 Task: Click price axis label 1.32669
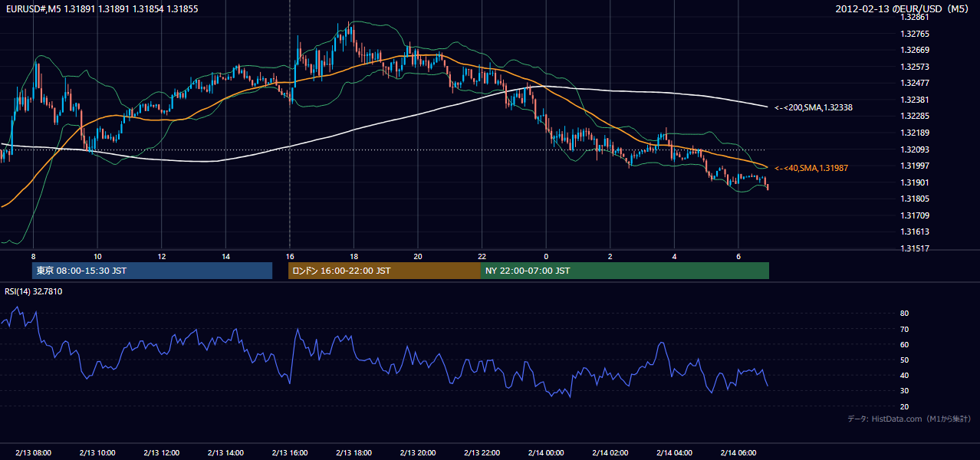(x=916, y=50)
